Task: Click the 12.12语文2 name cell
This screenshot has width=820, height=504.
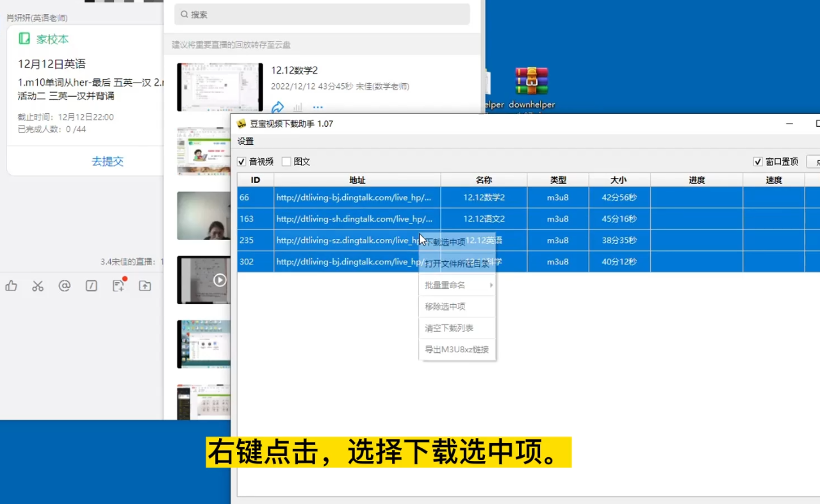Action: click(x=484, y=219)
